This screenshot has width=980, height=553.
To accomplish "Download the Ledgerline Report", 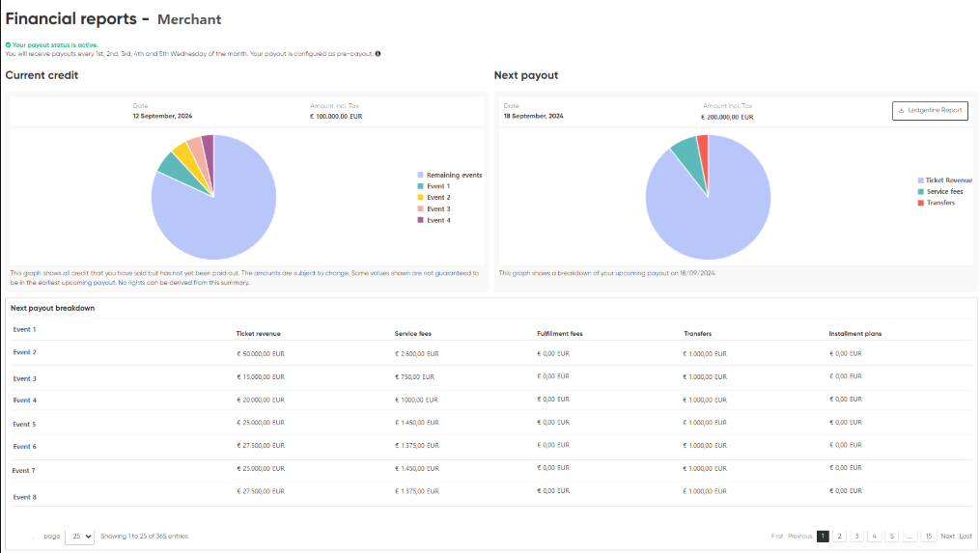I will pyautogui.click(x=929, y=110).
